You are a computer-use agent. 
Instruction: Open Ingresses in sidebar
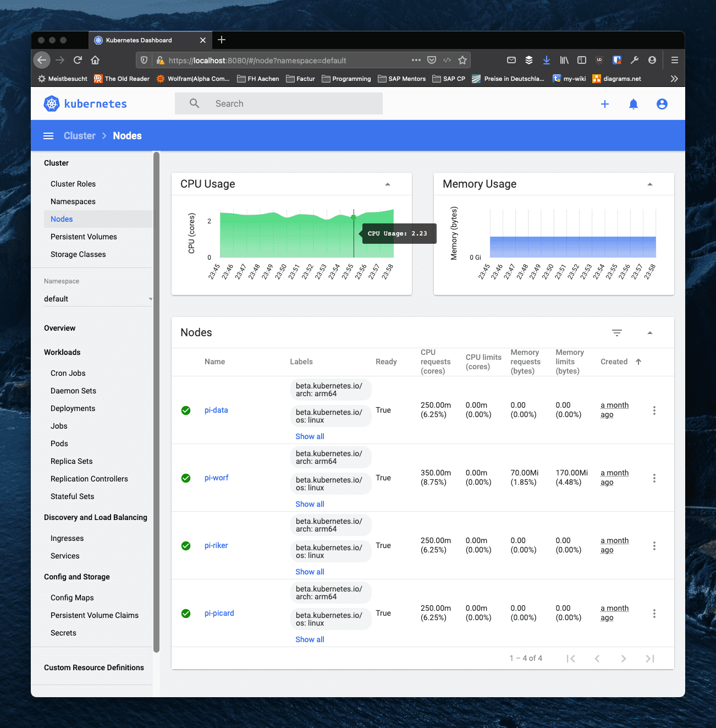coord(67,538)
